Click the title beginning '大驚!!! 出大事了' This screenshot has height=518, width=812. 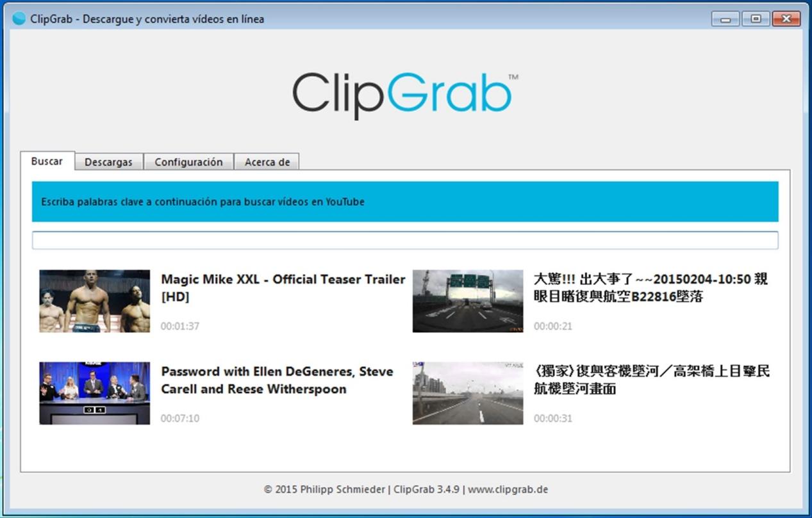point(650,288)
